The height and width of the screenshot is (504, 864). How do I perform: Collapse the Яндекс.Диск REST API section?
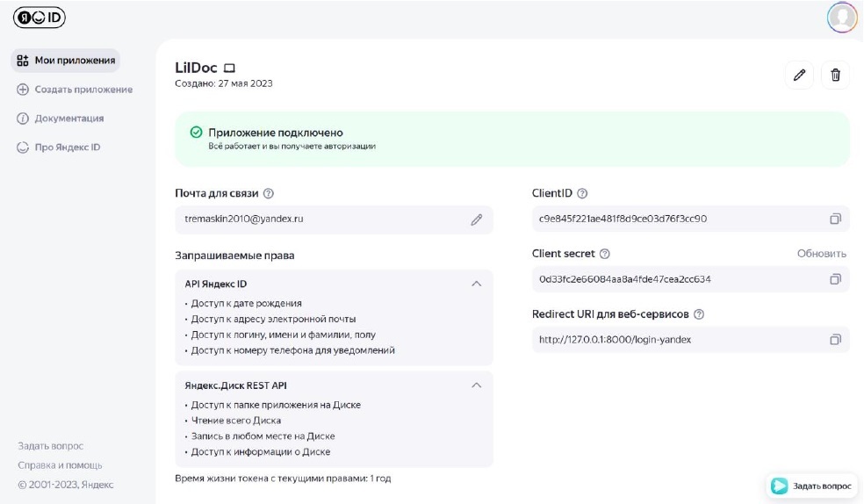tap(476, 385)
